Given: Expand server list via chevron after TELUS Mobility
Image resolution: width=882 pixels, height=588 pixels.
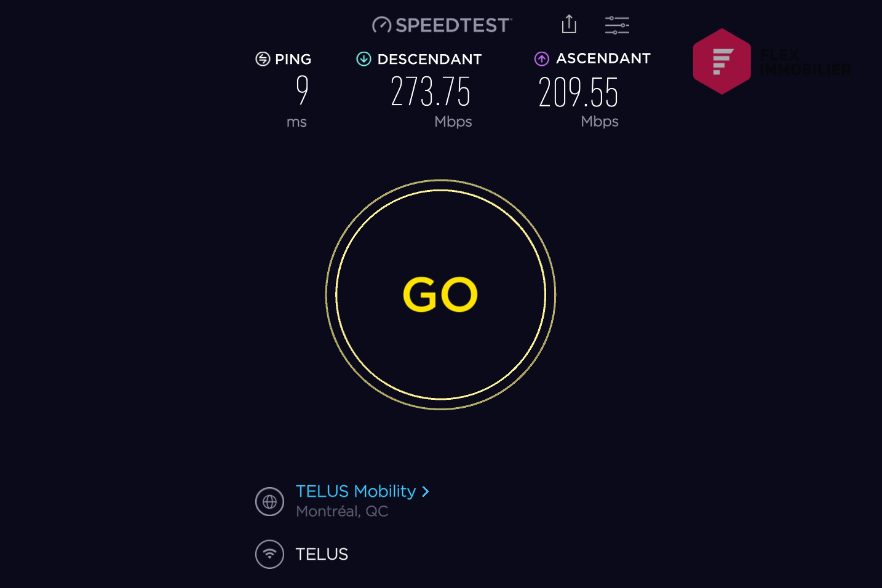Looking at the screenshot, I should pos(425,491).
